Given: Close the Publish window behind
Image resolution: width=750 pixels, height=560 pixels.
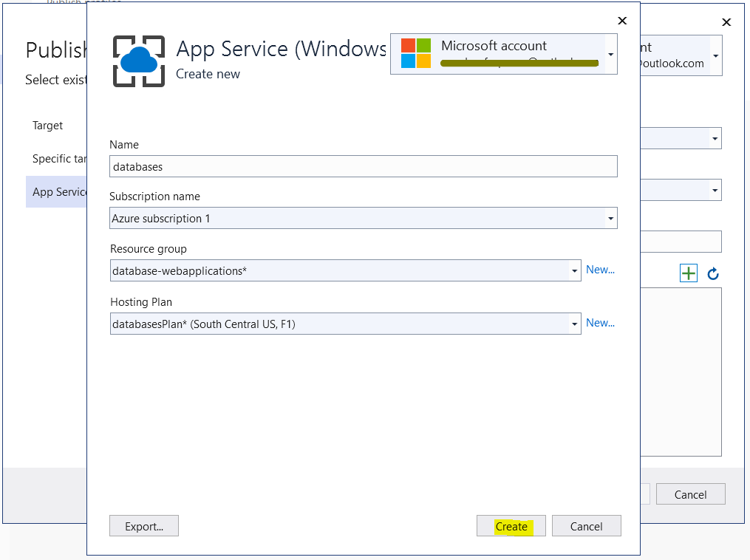Looking at the screenshot, I should click(726, 22).
